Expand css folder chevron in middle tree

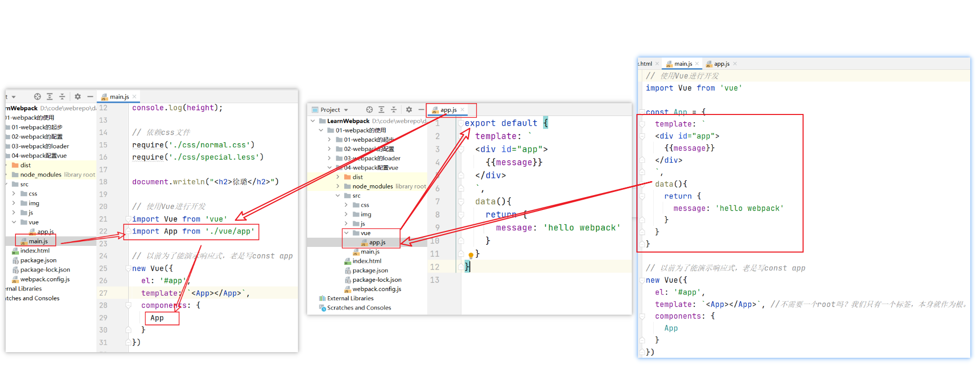[x=346, y=205]
